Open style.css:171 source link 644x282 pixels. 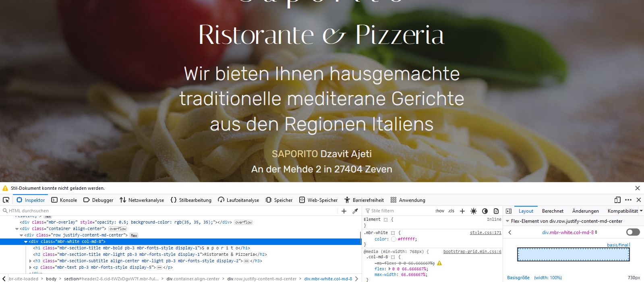(485, 233)
